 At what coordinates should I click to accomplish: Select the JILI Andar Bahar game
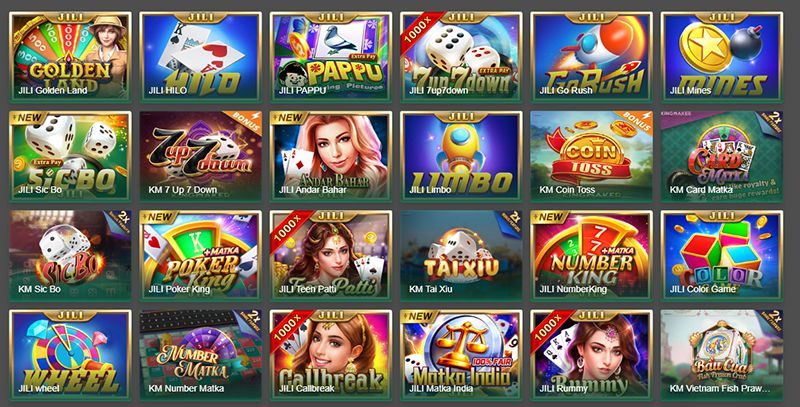[331, 156]
